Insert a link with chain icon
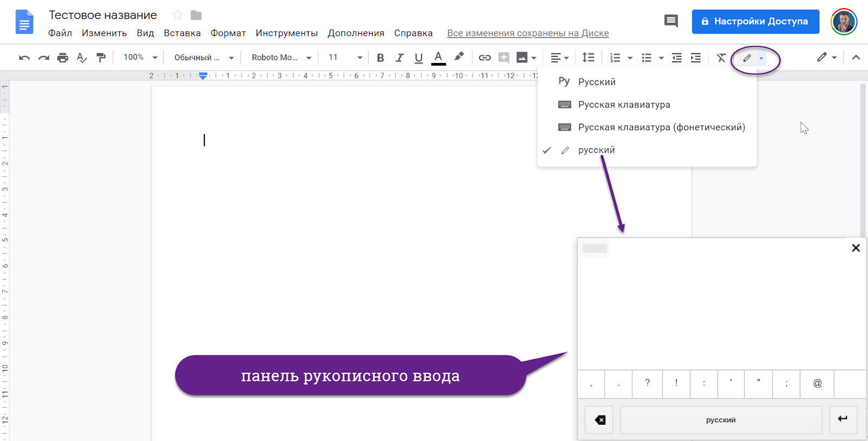Screen dimensions: 868x441 (484, 57)
